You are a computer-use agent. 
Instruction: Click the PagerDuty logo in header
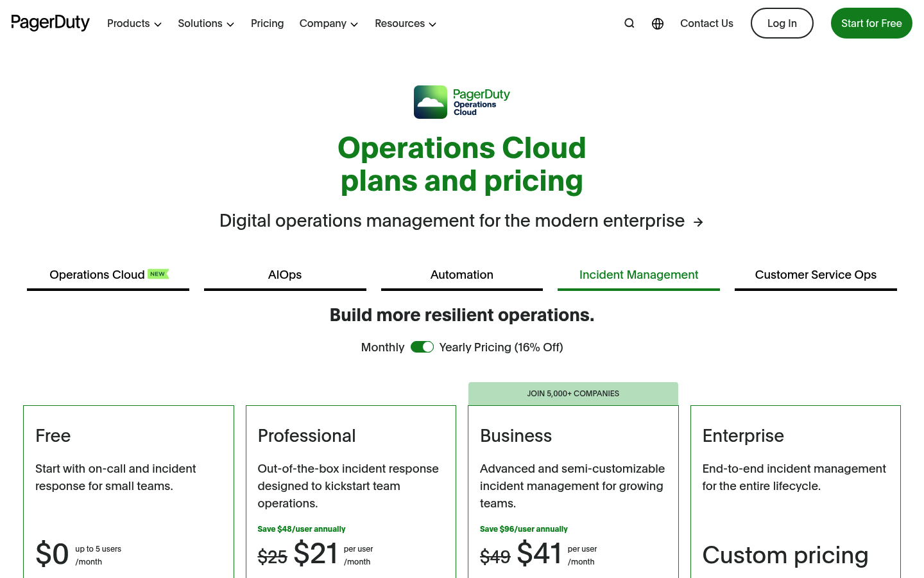[50, 23]
